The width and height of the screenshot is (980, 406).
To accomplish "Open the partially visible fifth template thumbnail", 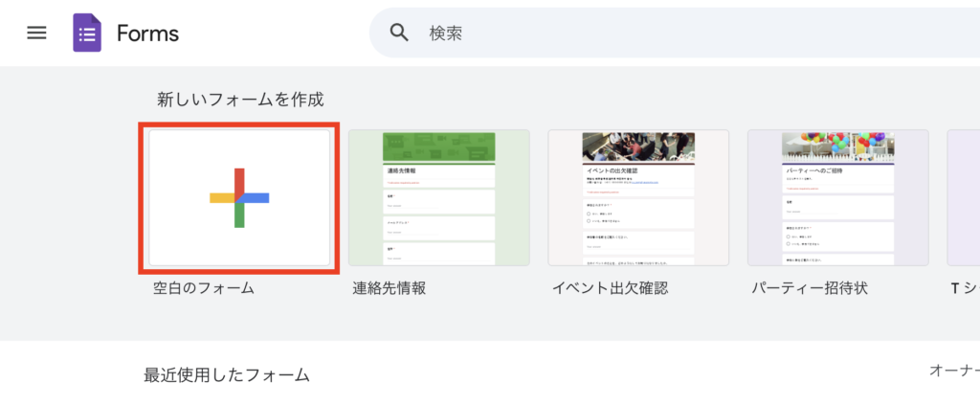I will tap(964, 198).
